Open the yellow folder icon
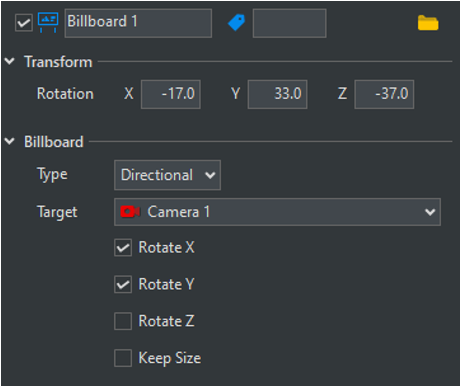The image size is (460, 386). pyautogui.click(x=428, y=23)
